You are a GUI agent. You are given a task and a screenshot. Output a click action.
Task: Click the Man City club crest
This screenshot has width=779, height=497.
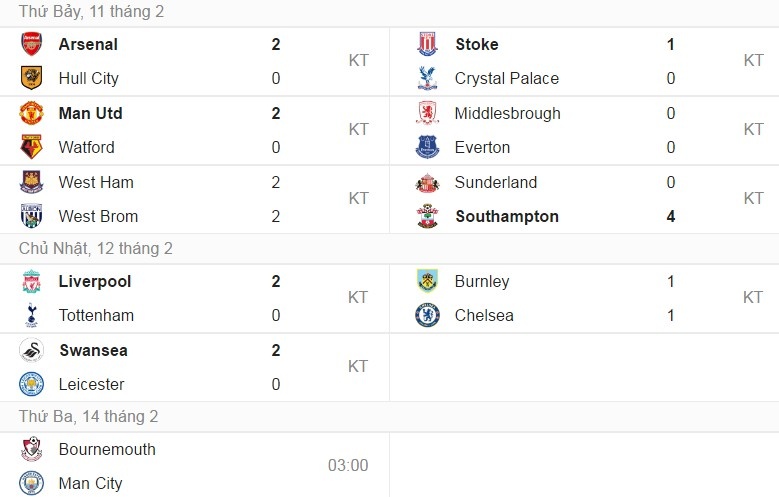click(31, 483)
